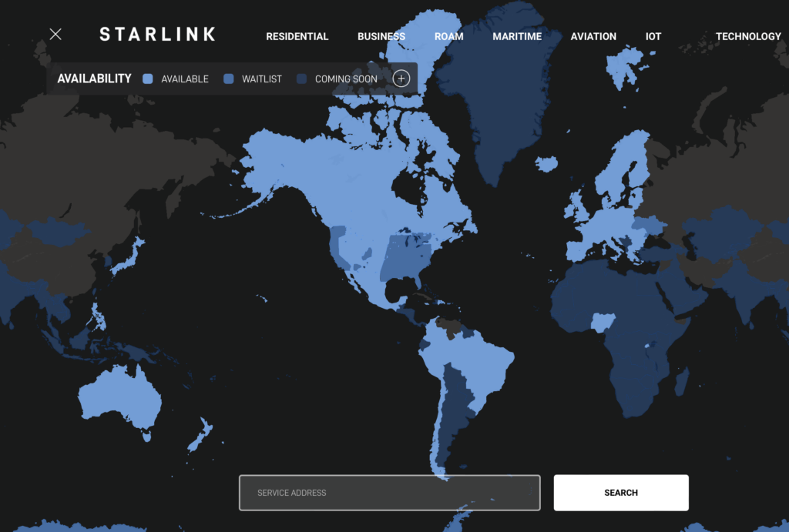The width and height of the screenshot is (789, 532).
Task: Click the Search button
Action: click(x=621, y=493)
